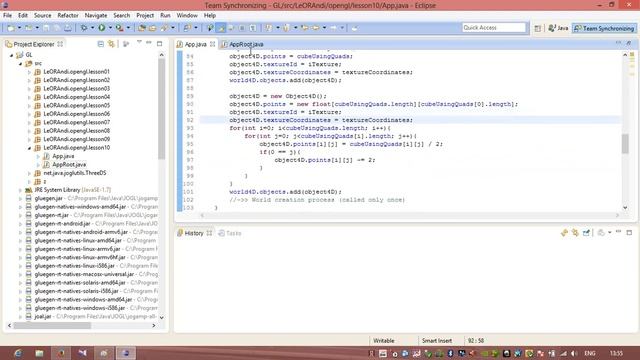Close the App.java editor tab

coord(212,44)
